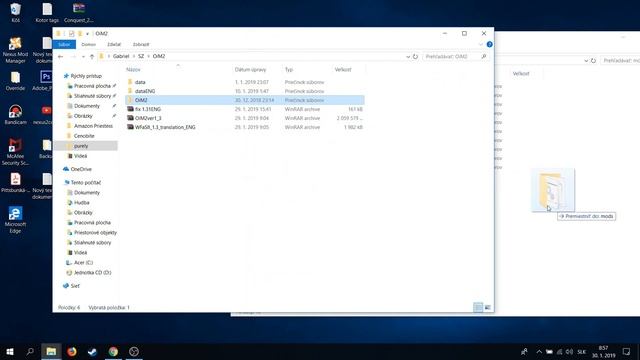Open address dropdown in background Explorer window
Viewport: 640px width, 360px height.
586,60
